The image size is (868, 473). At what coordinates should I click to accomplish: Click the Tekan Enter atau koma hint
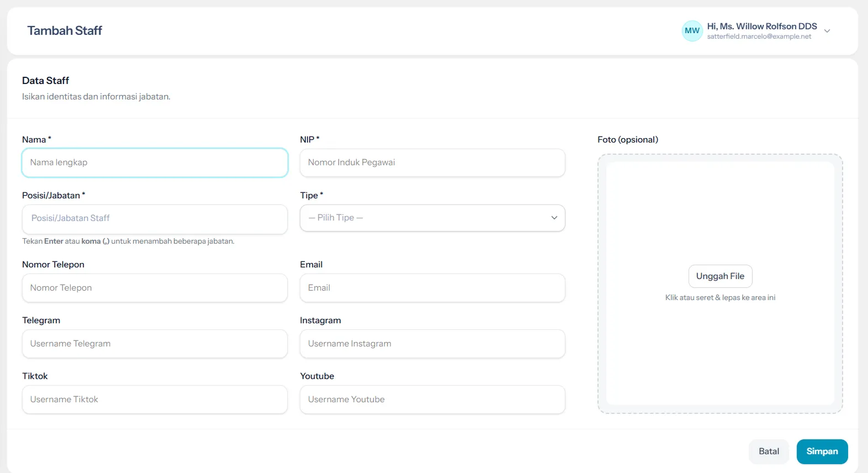[128, 241]
